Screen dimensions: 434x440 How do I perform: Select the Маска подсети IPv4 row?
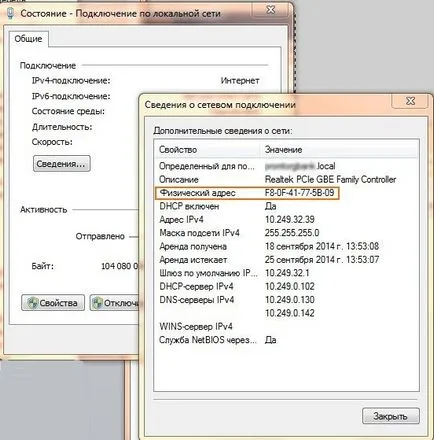click(x=286, y=233)
